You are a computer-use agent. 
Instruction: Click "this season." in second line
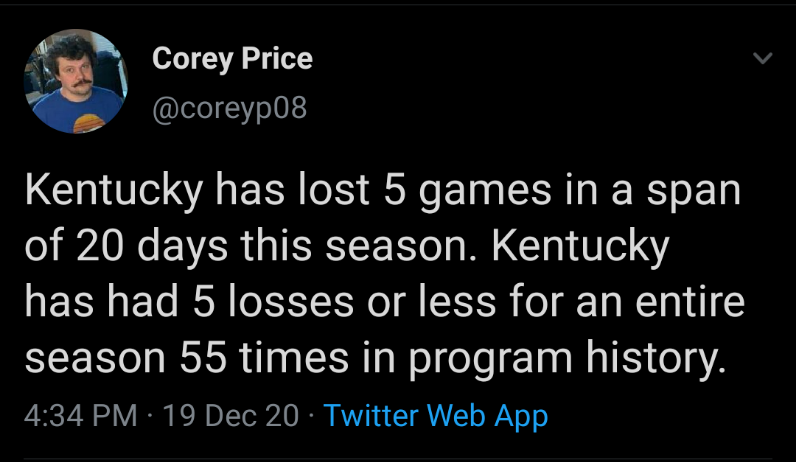point(343,247)
